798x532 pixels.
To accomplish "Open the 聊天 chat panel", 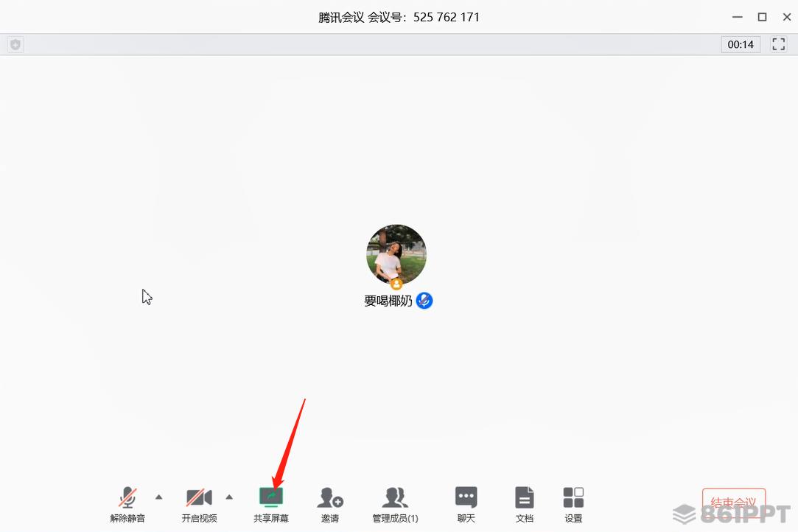I will point(466,497).
